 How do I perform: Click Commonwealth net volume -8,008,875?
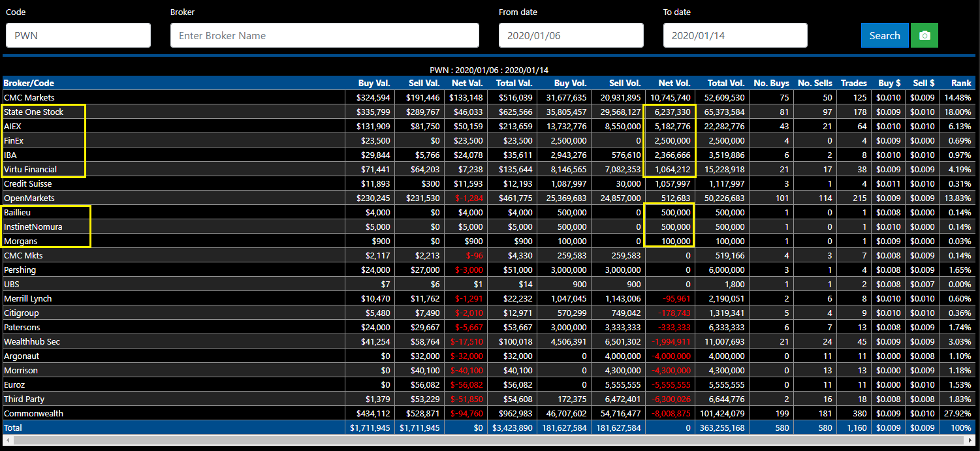pyautogui.click(x=670, y=413)
